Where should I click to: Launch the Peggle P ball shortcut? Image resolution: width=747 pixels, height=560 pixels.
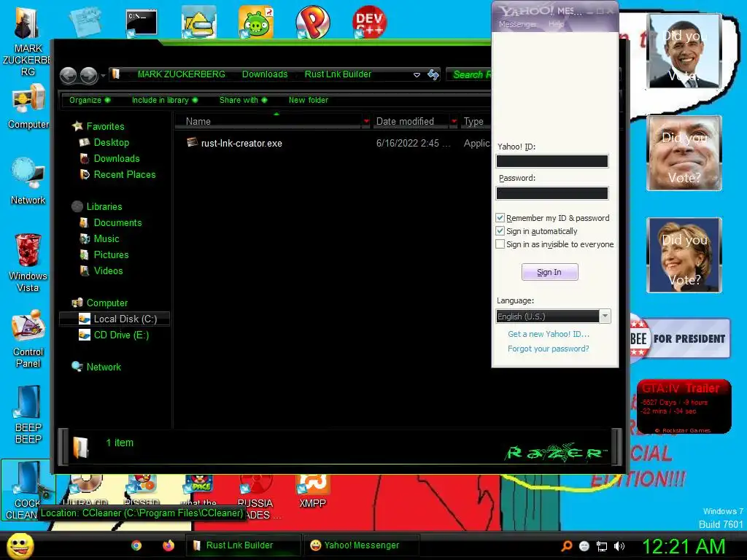coord(312,22)
